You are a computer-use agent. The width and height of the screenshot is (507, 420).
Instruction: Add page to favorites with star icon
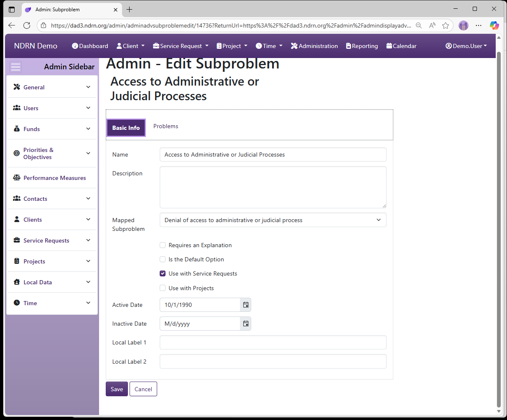pyautogui.click(x=446, y=25)
